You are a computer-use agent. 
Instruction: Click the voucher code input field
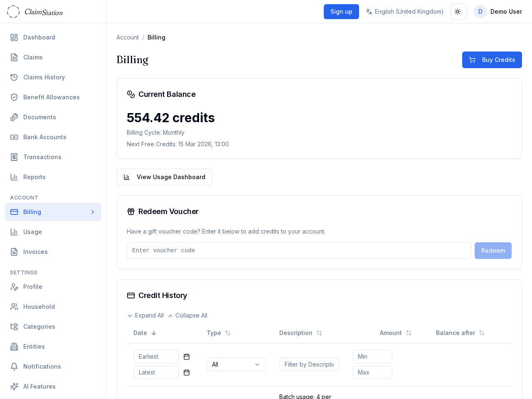[x=299, y=251]
